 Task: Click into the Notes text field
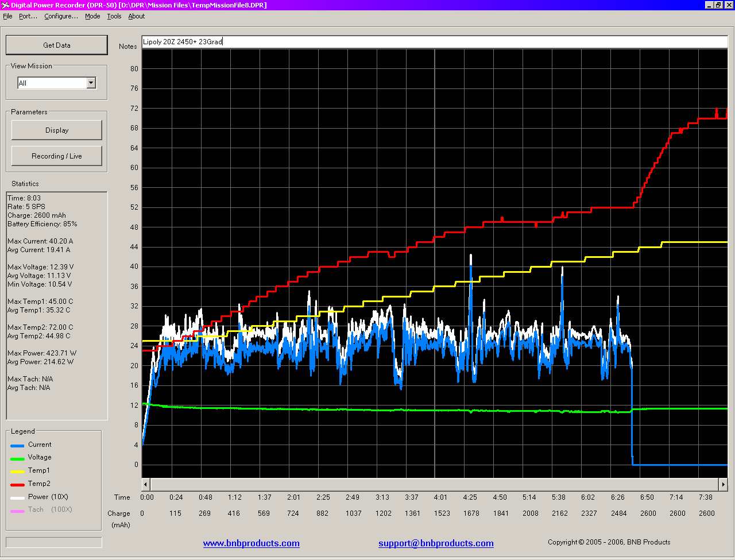(435, 41)
